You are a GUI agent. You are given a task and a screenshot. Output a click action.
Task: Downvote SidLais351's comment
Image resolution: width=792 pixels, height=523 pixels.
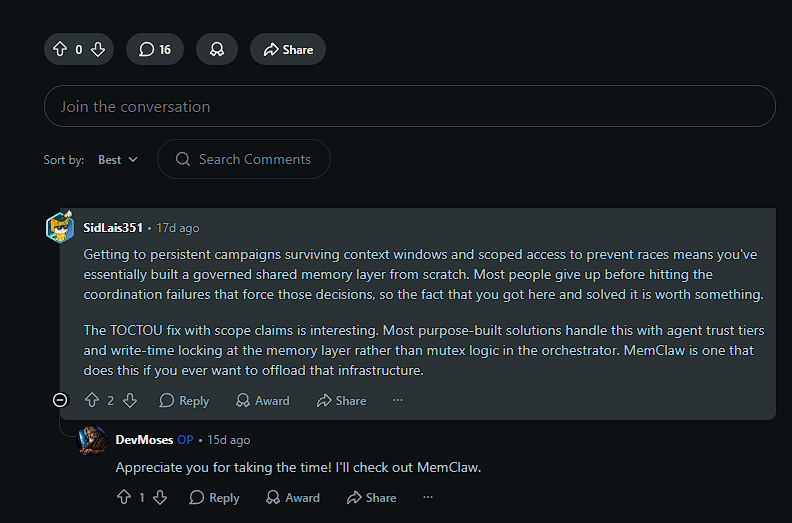[x=130, y=400]
